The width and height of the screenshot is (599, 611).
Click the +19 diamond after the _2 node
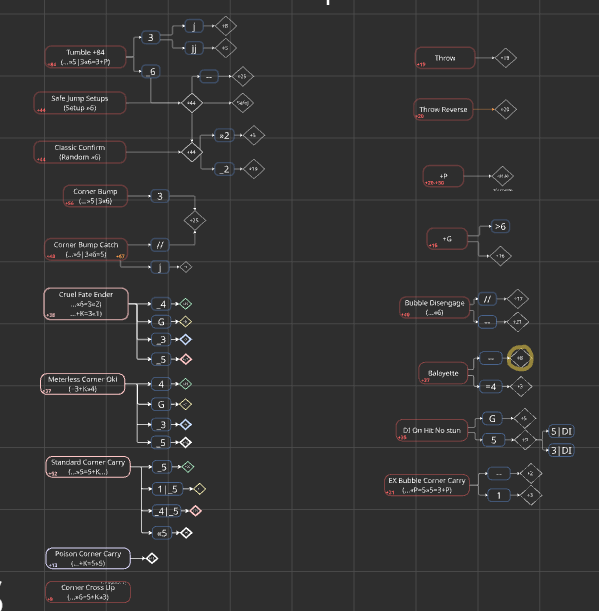[x=254, y=169]
